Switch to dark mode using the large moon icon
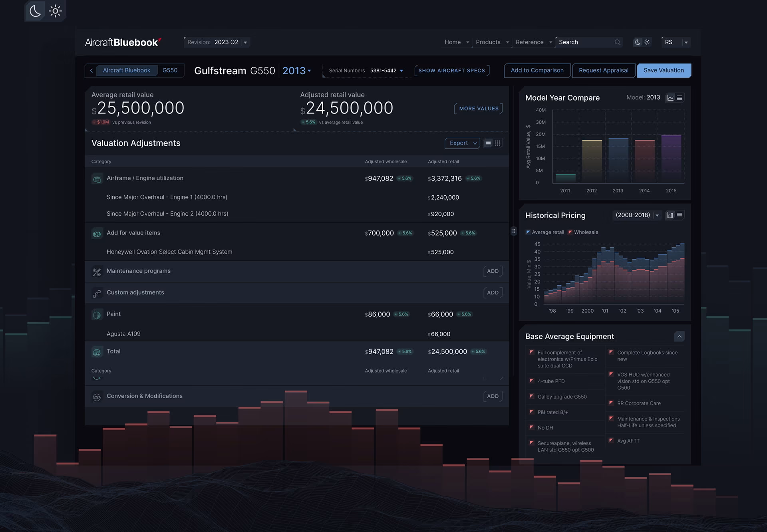Viewport: 767px width, 532px height. click(35, 11)
